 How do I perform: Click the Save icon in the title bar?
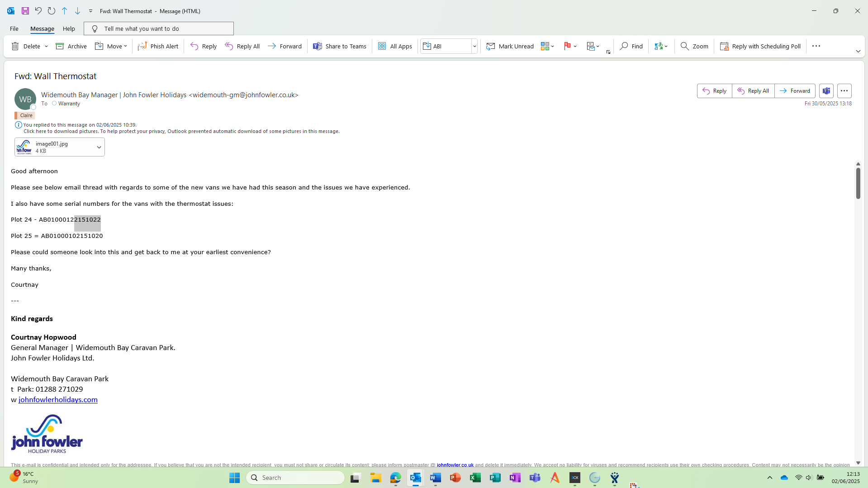[x=25, y=11]
